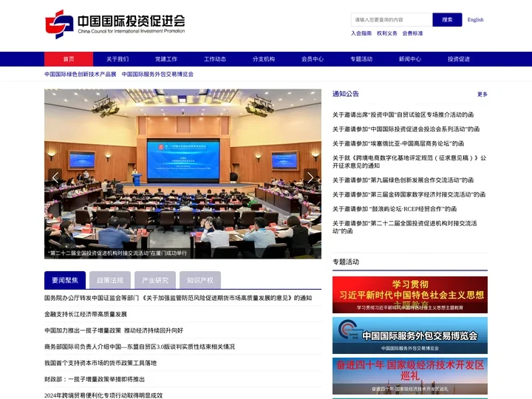
Task: Show next carousel slide arrow
Action: pos(310,177)
